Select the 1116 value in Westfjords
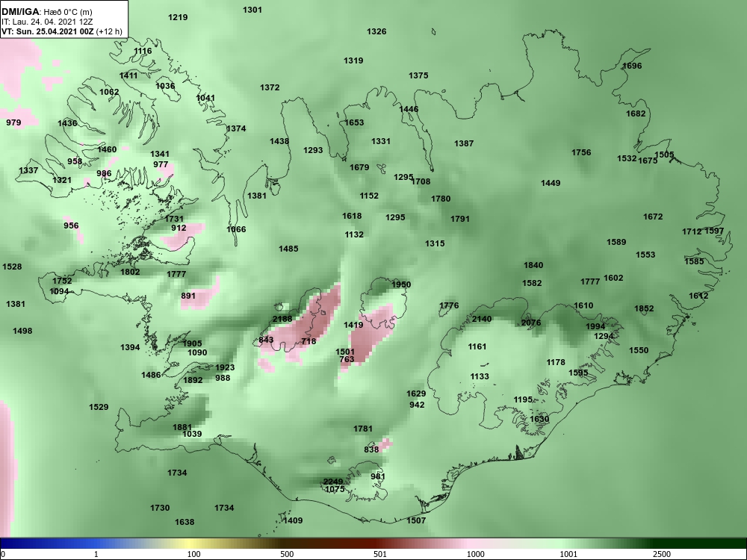Screen dimensions: 747x560 (x=143, y=51)
